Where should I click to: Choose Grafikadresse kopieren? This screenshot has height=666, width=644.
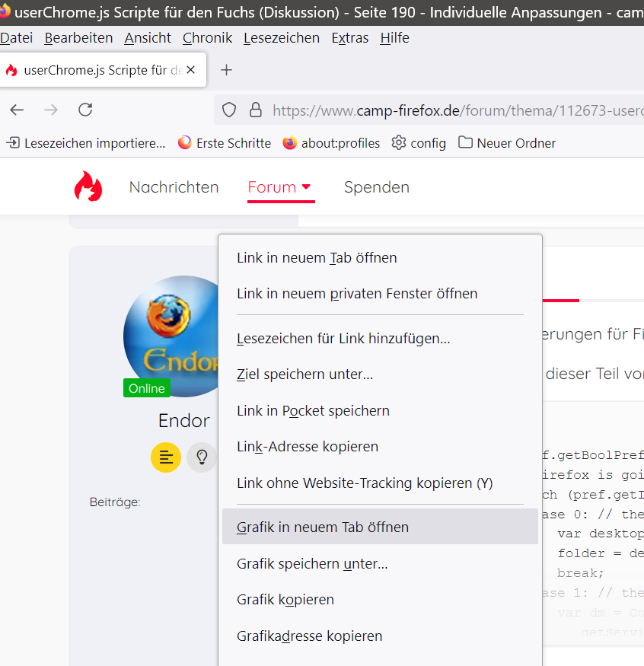click(380, 636)
